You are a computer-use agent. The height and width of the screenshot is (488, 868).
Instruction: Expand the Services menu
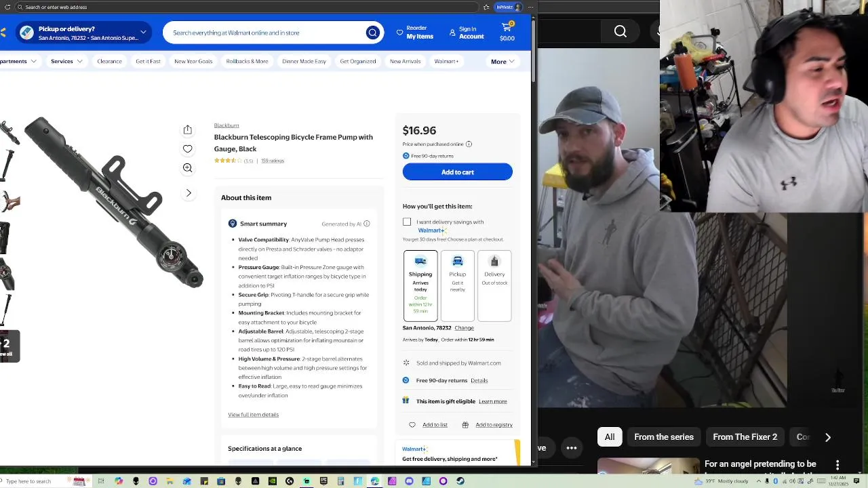[66, 61]
